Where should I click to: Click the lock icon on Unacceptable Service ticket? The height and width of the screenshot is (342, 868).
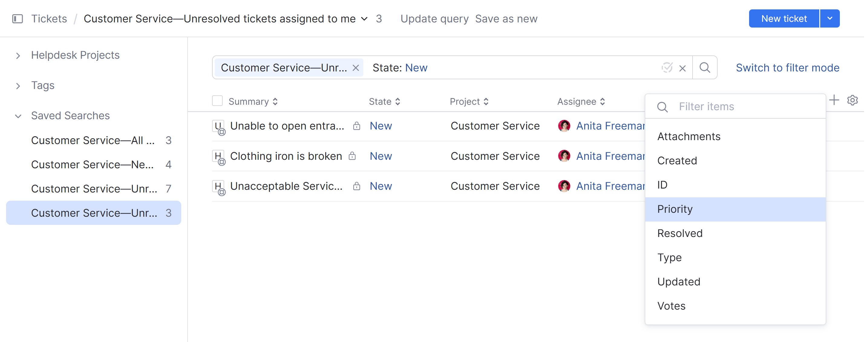pos(356,186)
